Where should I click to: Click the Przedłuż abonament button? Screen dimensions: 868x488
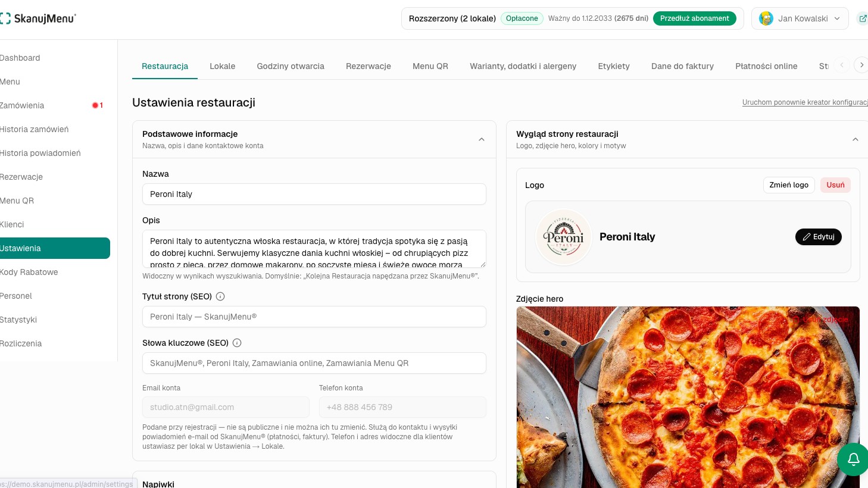tap(694, 18)
